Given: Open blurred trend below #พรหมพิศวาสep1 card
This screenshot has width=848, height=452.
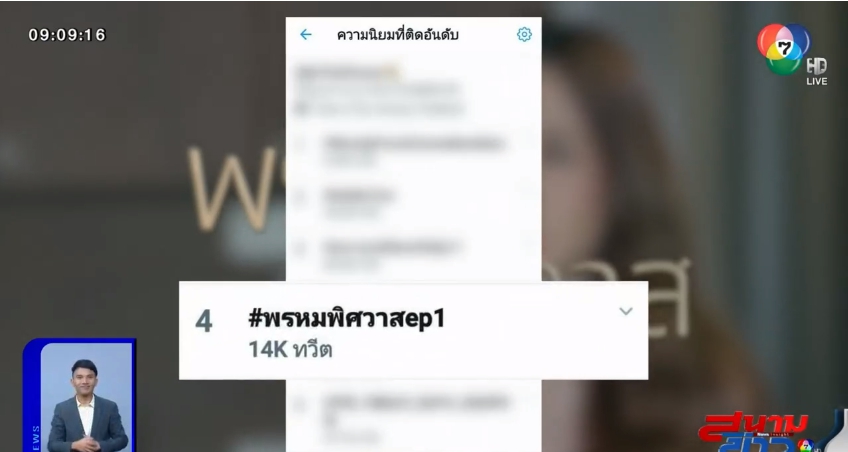Looking at the screenshot, I should point(413,415).
